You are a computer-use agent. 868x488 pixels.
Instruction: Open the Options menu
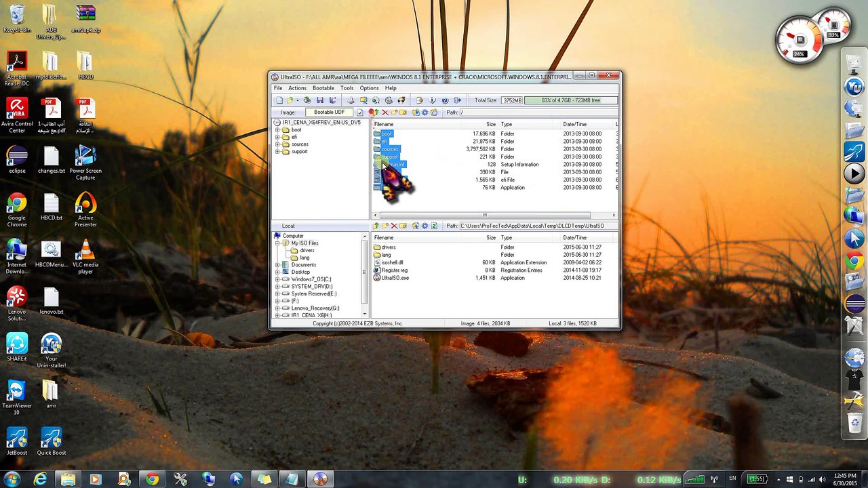(x=370, y=88)
